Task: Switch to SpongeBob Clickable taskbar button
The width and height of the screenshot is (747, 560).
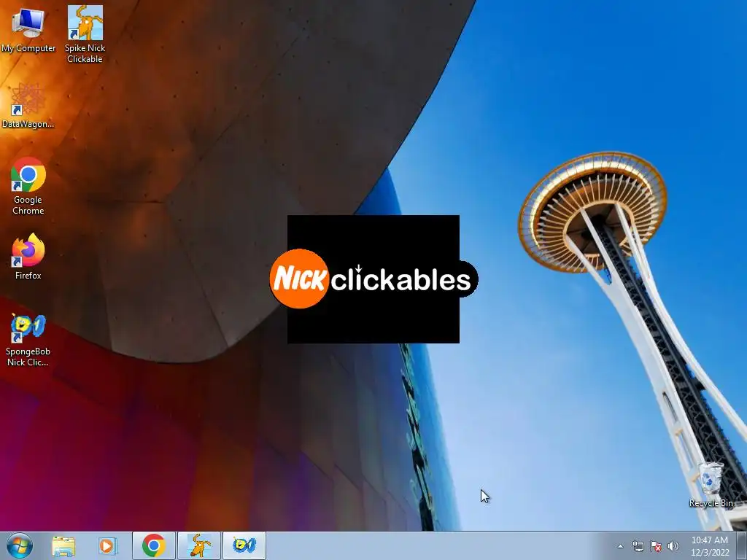Action: (x=244, y=545)
